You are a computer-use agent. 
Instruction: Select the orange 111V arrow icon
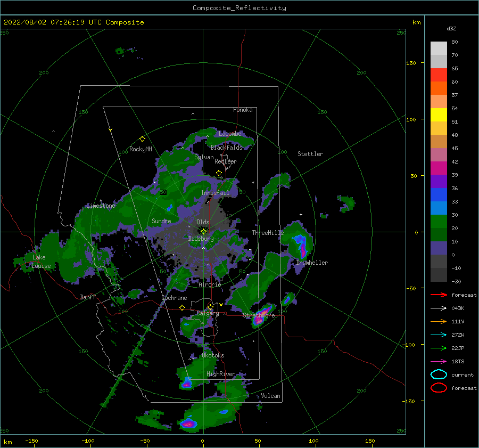pyautogui.click(x=439, y=321)
